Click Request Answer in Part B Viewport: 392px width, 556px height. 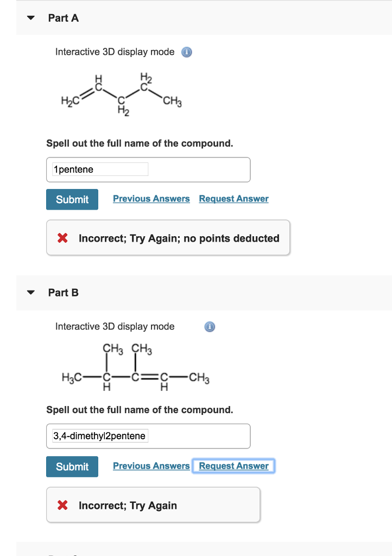pos(233,466)
